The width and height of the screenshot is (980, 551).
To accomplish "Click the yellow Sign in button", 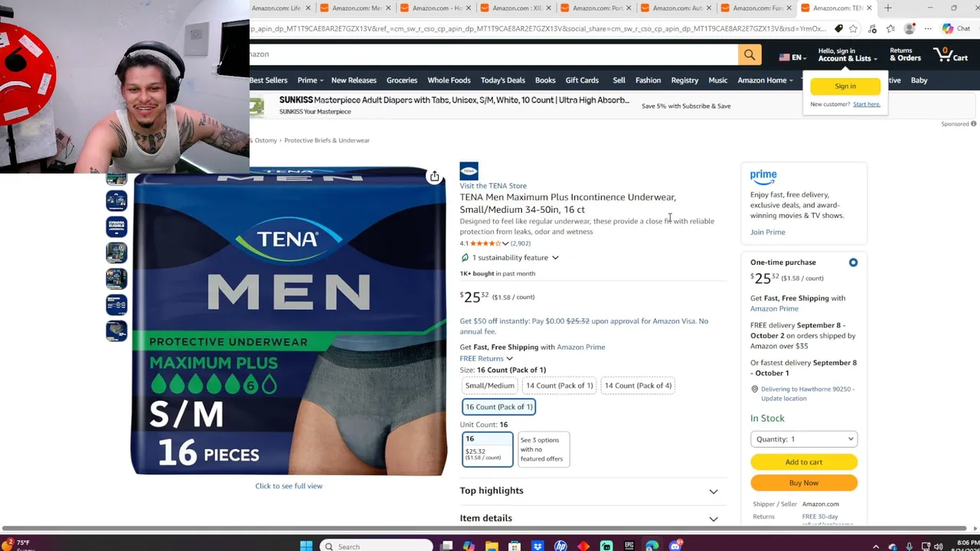I will [x=845, y=86].
